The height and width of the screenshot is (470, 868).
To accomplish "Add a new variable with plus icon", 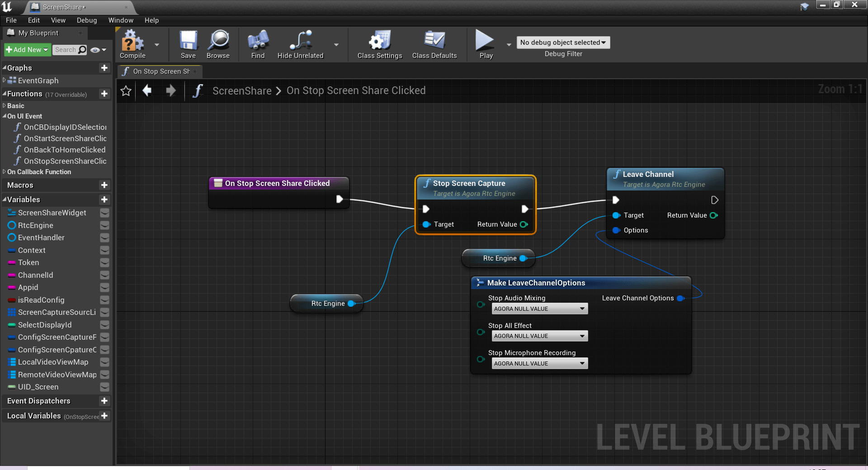I will click(x=104, y=199).
